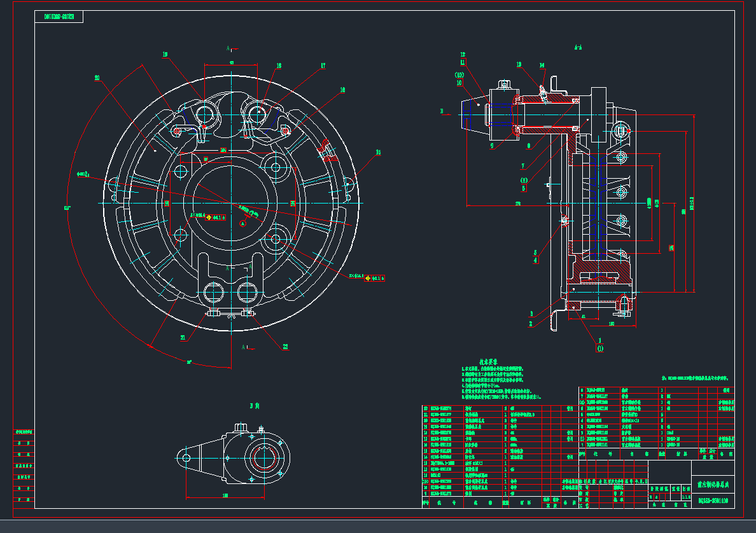
Task: Click balloon 14 in section view
Action: point(542,65)
